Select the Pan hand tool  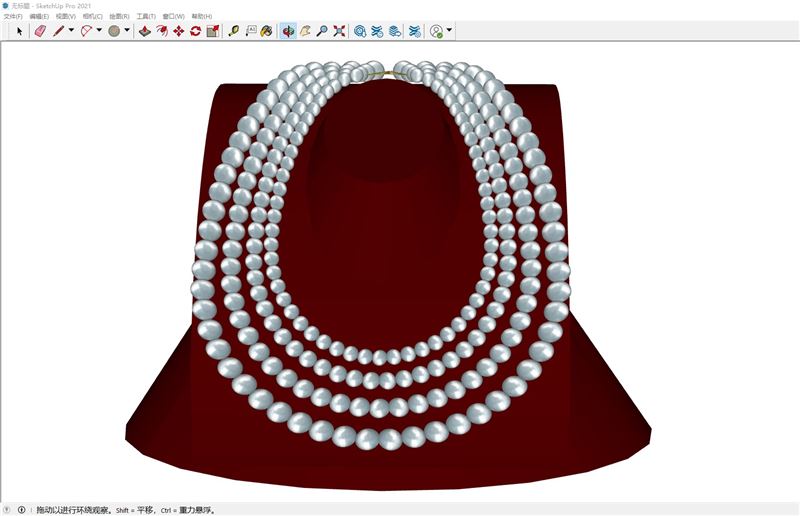(x=305, y=31)
